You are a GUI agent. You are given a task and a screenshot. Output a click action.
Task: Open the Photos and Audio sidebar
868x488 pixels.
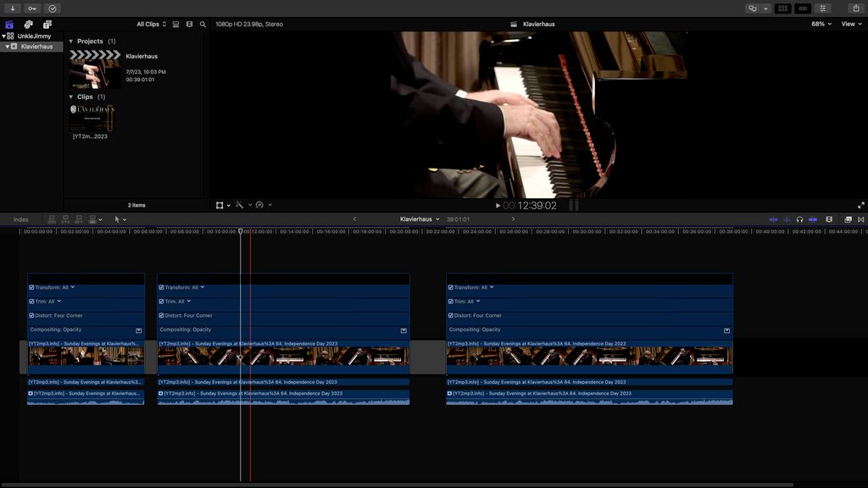coord(28,25)
